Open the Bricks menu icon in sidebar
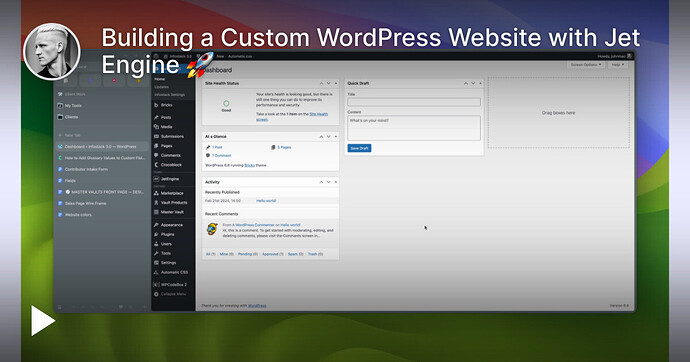 [x=156, y=105]
